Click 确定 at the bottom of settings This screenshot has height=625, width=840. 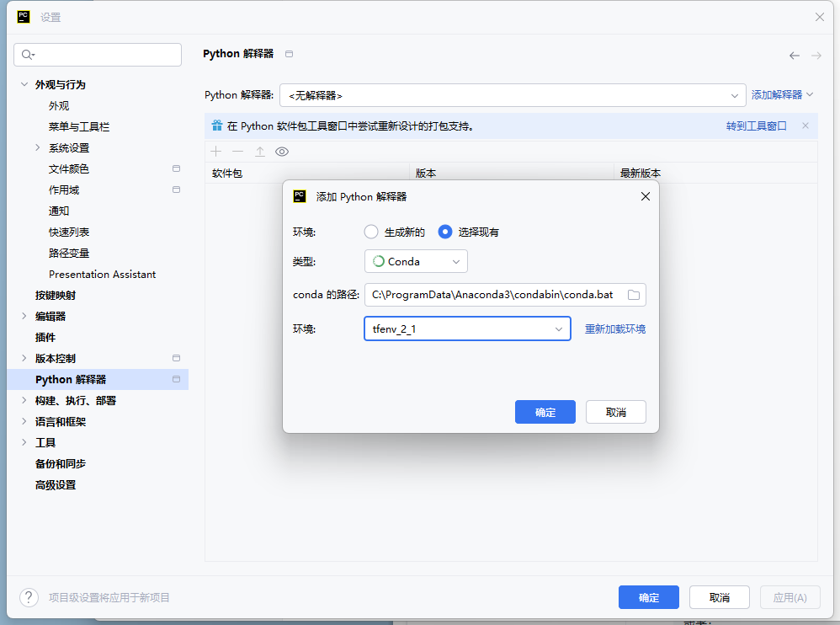point(649,597)
